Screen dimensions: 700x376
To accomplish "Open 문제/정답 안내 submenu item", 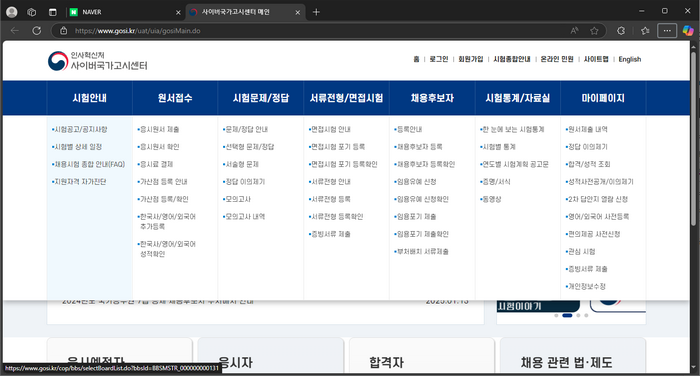I will (x=246, y=129).
